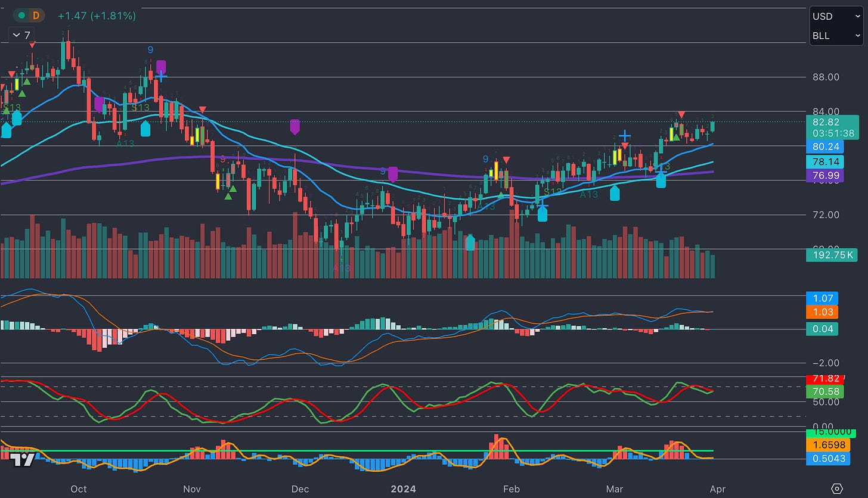The image size is (868, 498).
Task: Click the orange signal value 1.03
Action: (x=821, y=312)
